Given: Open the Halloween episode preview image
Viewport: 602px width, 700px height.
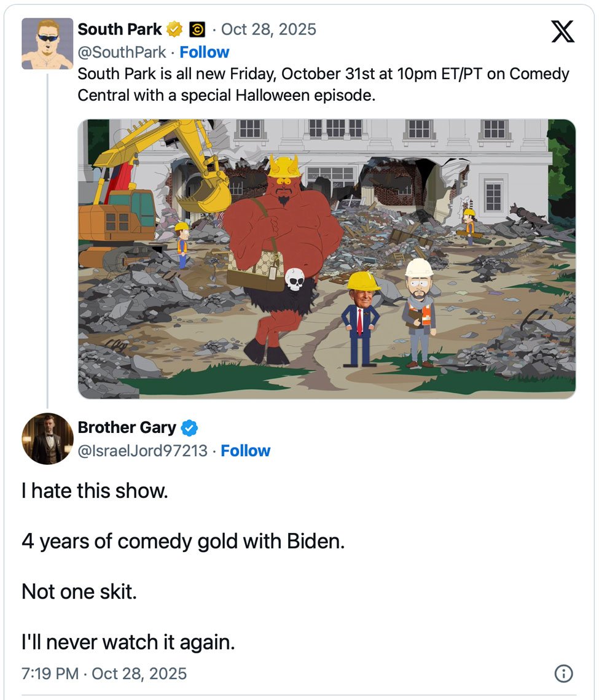Looking at the screenshot, I should 327,259.
